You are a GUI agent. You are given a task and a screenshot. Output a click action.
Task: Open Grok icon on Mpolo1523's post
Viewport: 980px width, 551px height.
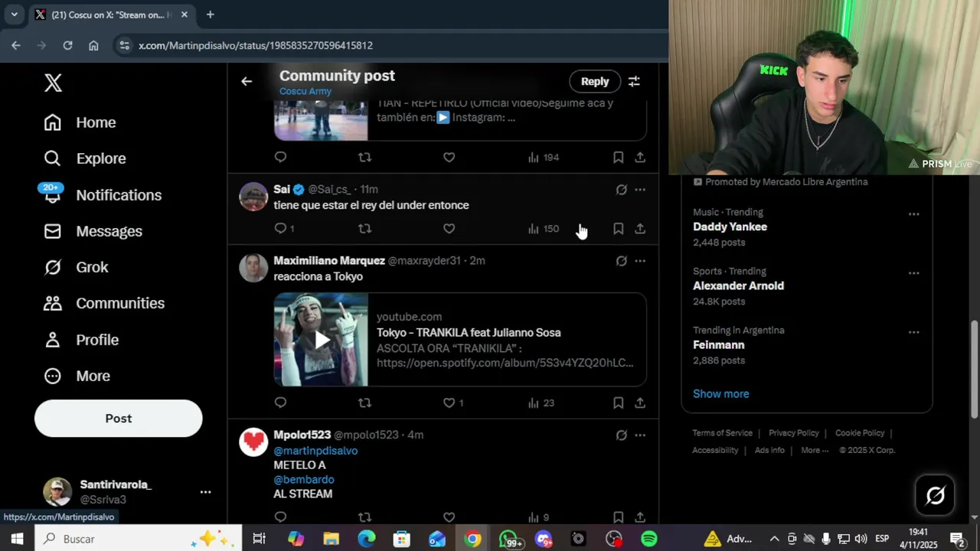click(x=622, y=435)
